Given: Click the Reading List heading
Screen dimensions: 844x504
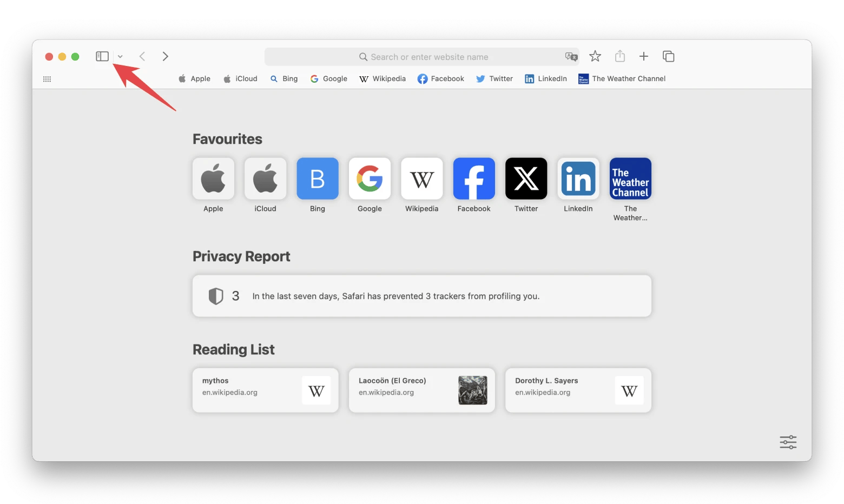Looking at the screenshot, I should [234, 349].
